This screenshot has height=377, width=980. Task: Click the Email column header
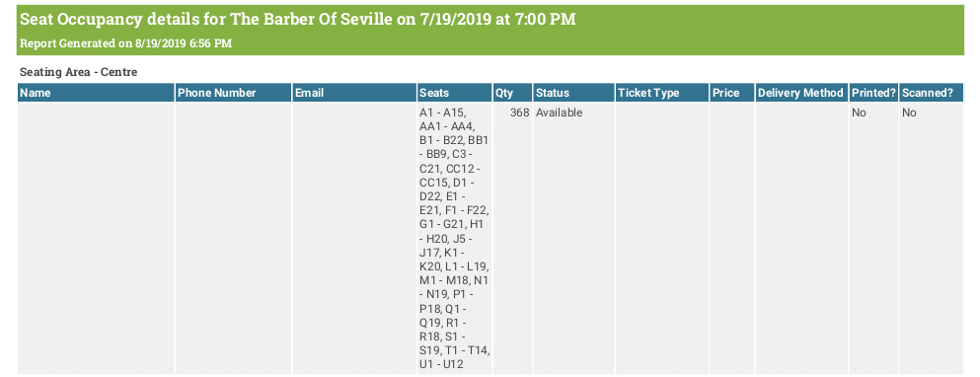354,93
